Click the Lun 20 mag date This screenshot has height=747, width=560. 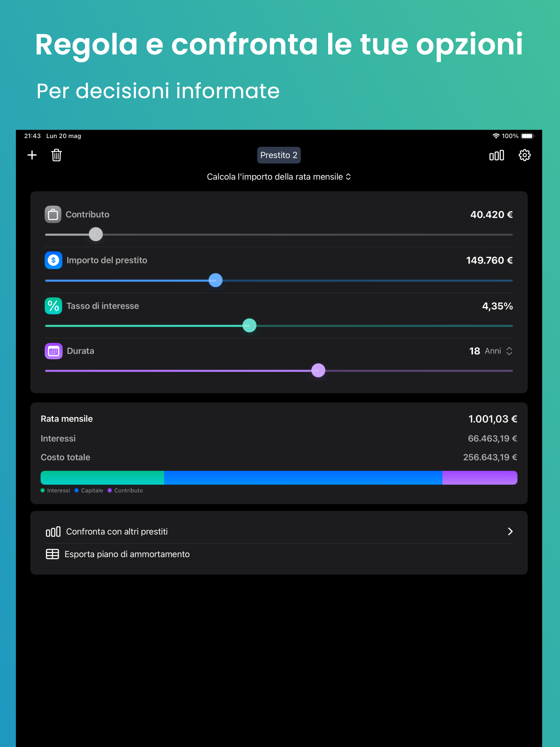pyautogui.click(x=63, y=136)
